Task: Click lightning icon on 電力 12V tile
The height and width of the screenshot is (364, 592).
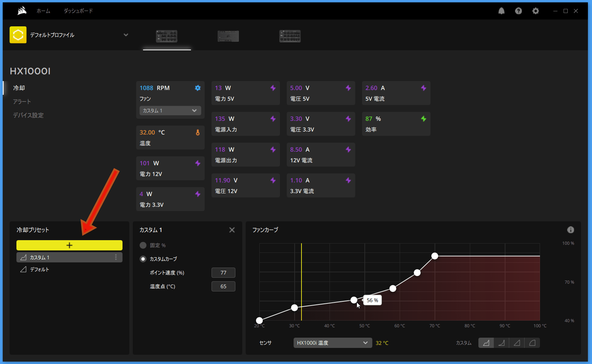Action: point(198,163)
